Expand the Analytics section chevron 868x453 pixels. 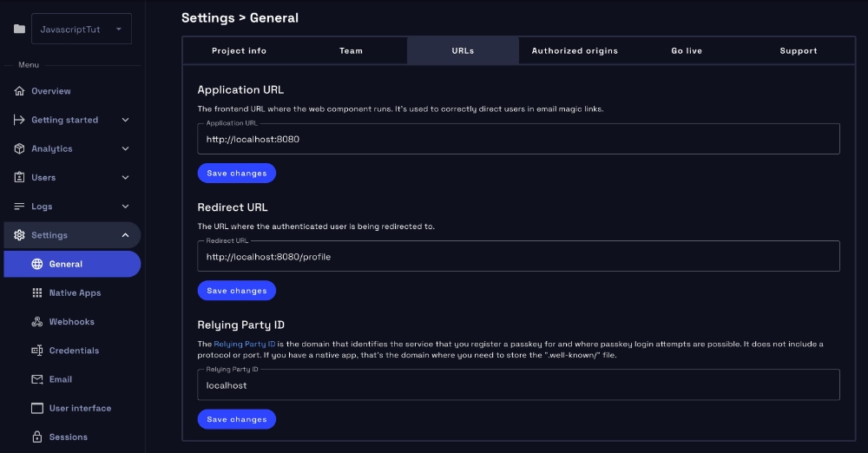pos(125,148)
